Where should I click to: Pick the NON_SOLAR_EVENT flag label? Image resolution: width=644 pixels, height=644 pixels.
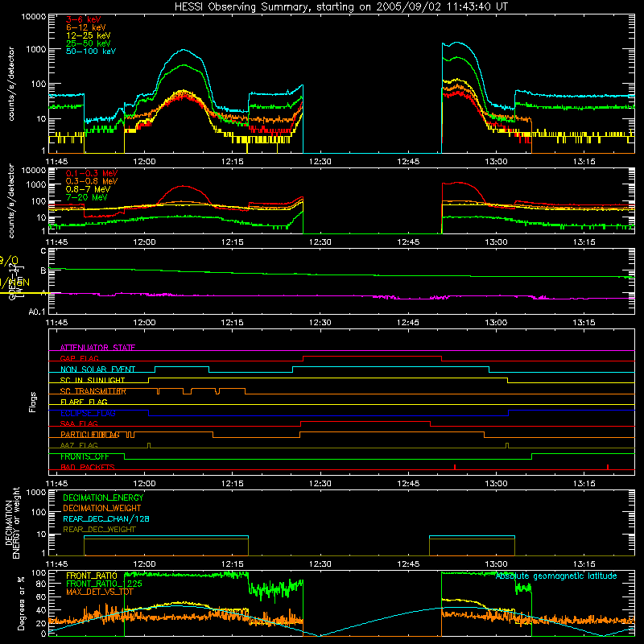[97, 369]
